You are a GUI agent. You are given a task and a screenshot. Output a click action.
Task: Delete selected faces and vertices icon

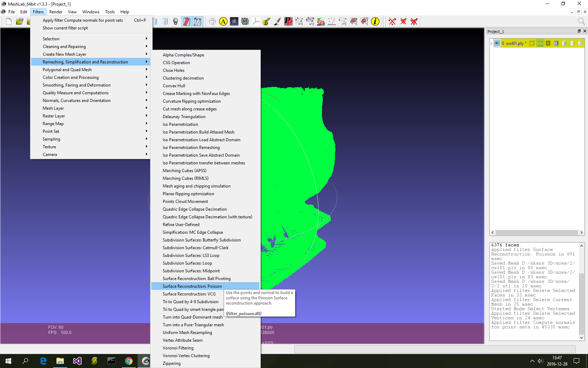pos(414,22)
